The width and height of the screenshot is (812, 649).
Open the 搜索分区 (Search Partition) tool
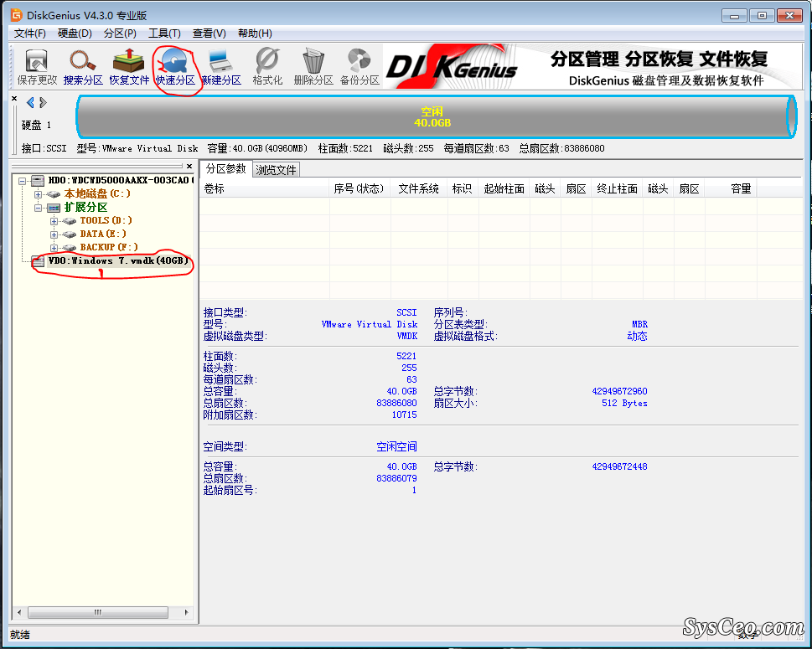tap(83, 66)
